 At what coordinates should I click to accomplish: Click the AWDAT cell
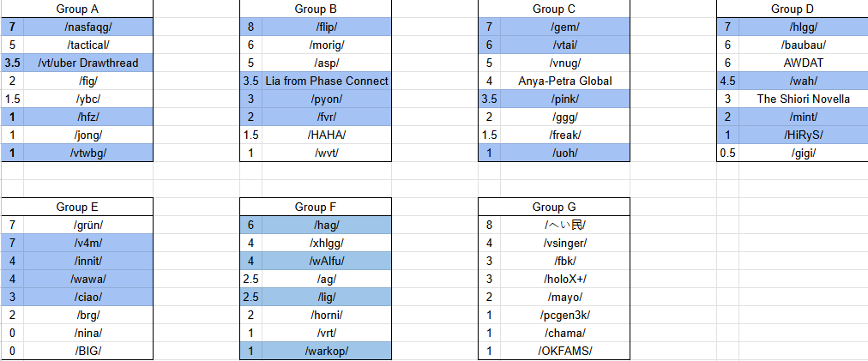pos(803,63)
